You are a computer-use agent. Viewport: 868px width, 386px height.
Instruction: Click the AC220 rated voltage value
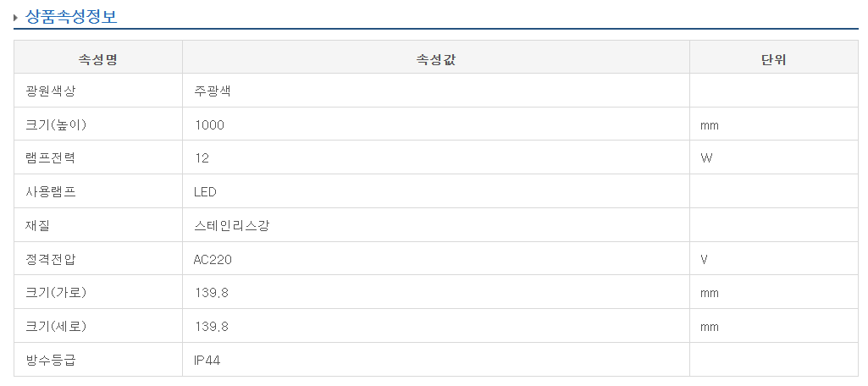[x=213, y=259]
